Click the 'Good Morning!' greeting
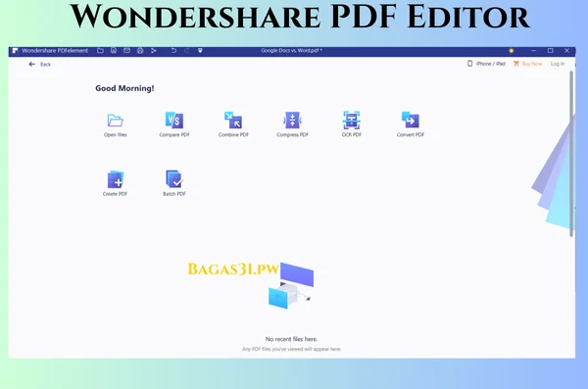 click(124, 88)
